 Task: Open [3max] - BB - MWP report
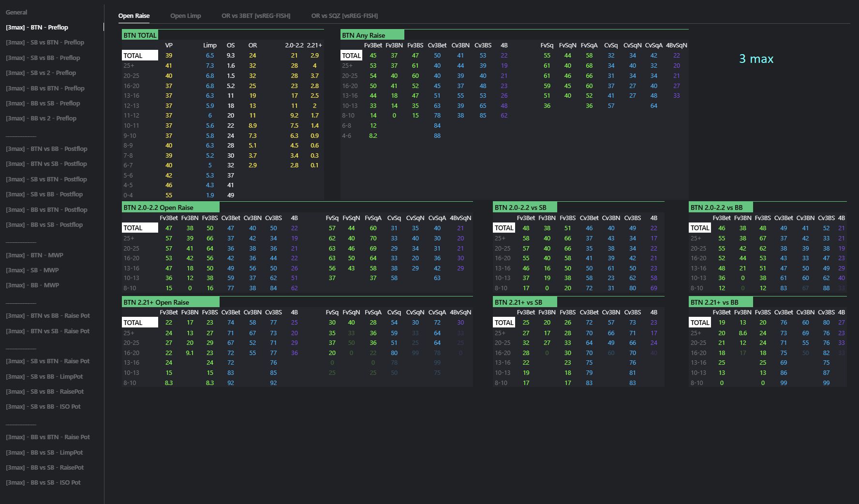click(32, 285)
